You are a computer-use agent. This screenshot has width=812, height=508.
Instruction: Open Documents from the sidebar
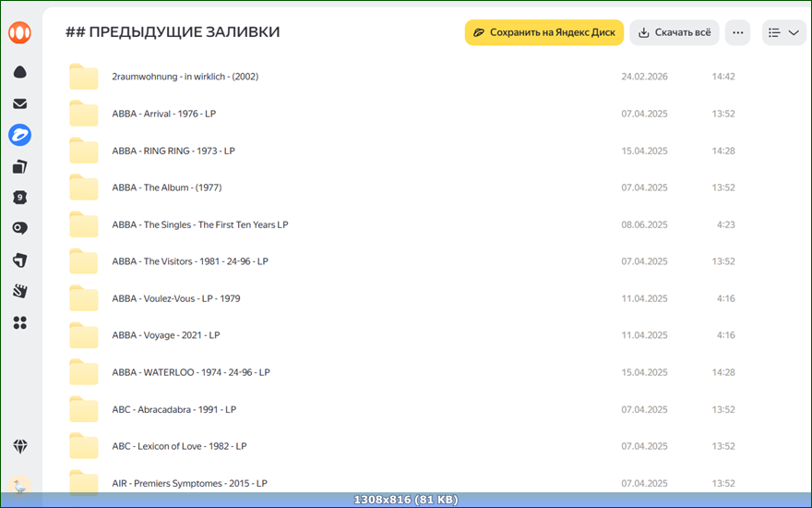tap(19, 167)
